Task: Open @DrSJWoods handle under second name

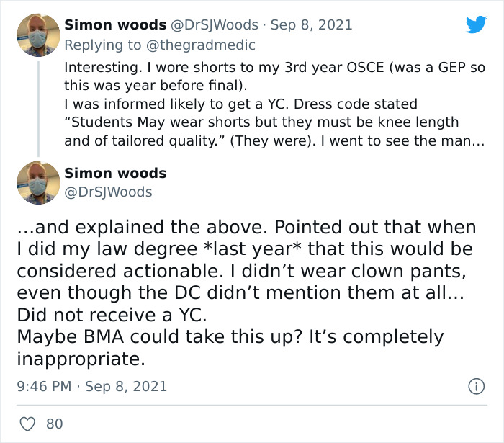Action: click(108, 192)
